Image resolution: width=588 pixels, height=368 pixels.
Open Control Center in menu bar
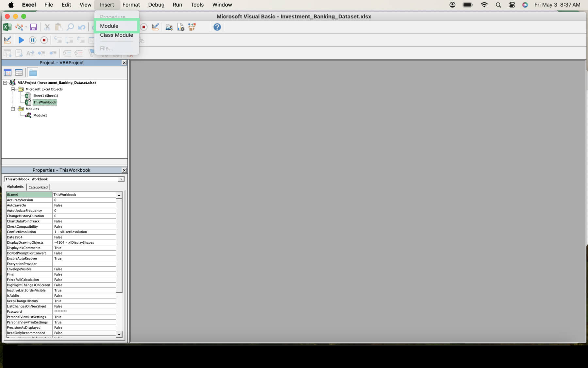[512, 5]
